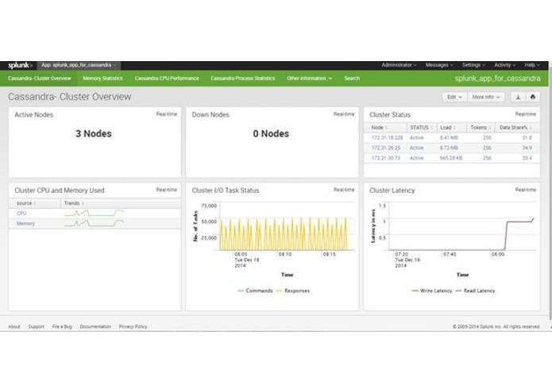The height and width of the screenshot is (392, 552).
Task: Toggle the Responses legend entry
Action: click(293, 290)
